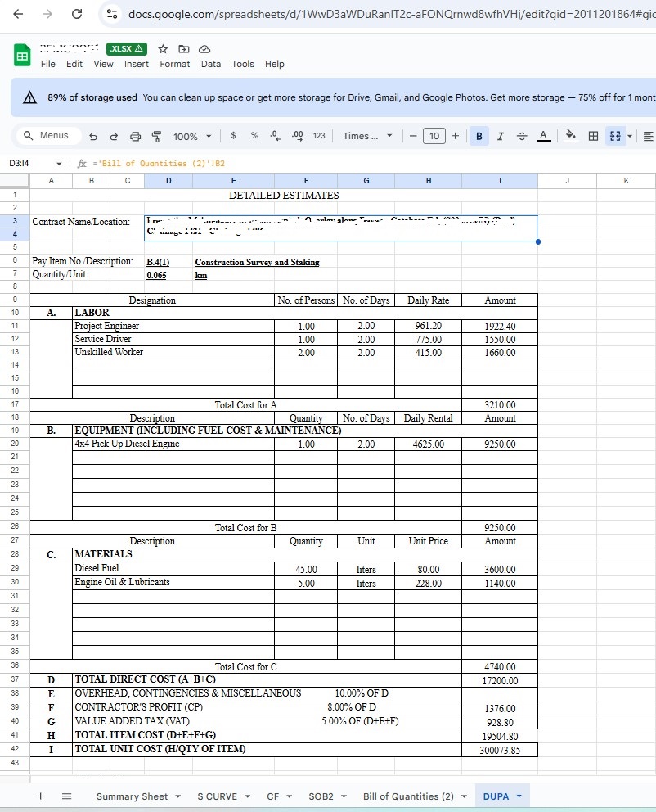Switch to the Summary Sheet tab

pyautogui.click(x=132, y=796)
